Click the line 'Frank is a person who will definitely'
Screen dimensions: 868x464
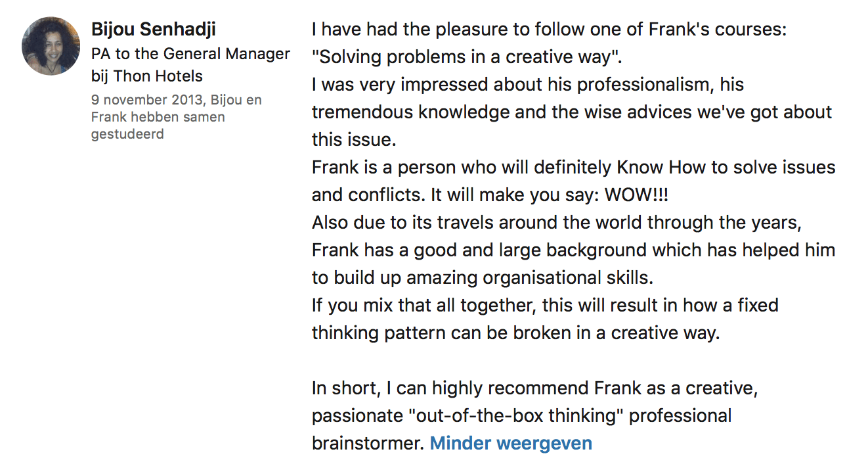click(573, 168)
